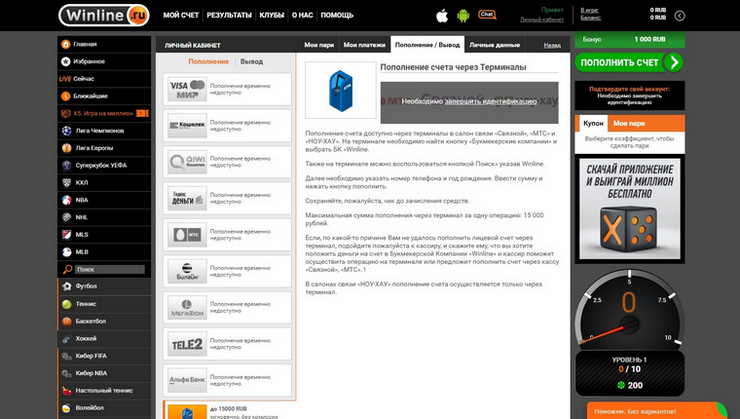Click the Теннис ball icon

coord(67,304)
